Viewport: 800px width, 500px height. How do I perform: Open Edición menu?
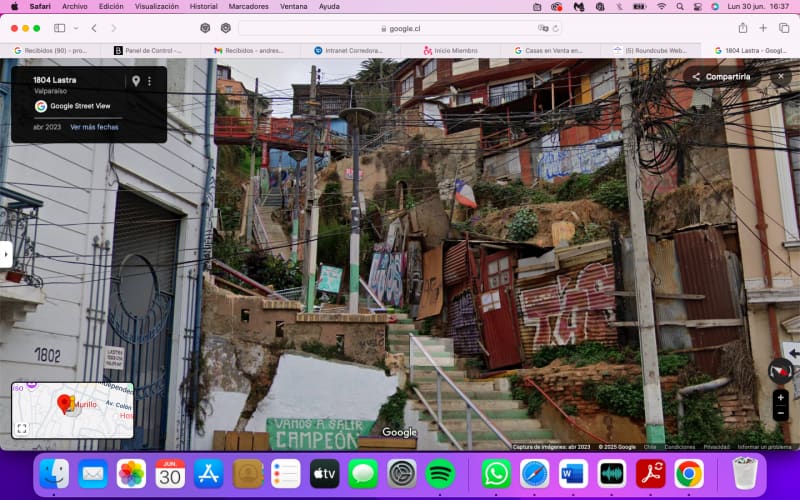coord(111,6)
